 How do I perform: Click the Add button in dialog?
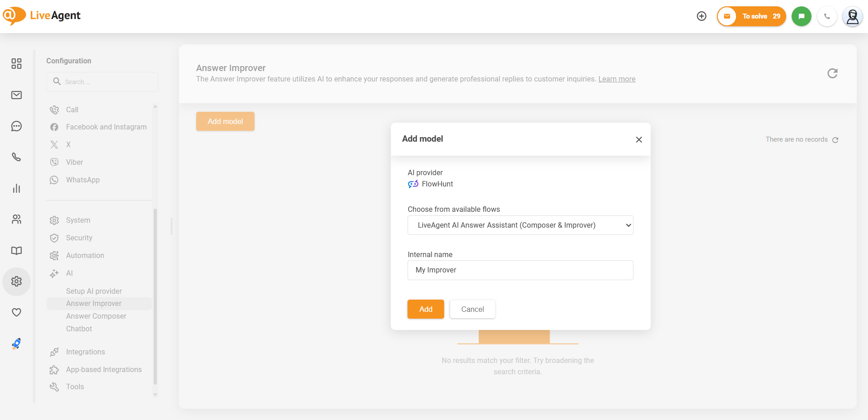pyautogui.click(x=425, y=309)
